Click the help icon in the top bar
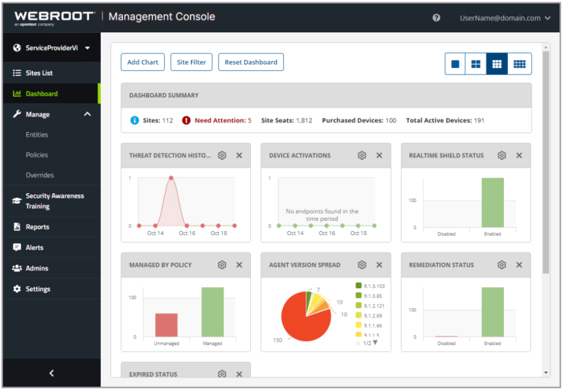Image resolution: width=565 pixels, height=392 pixels. (436, 17)
